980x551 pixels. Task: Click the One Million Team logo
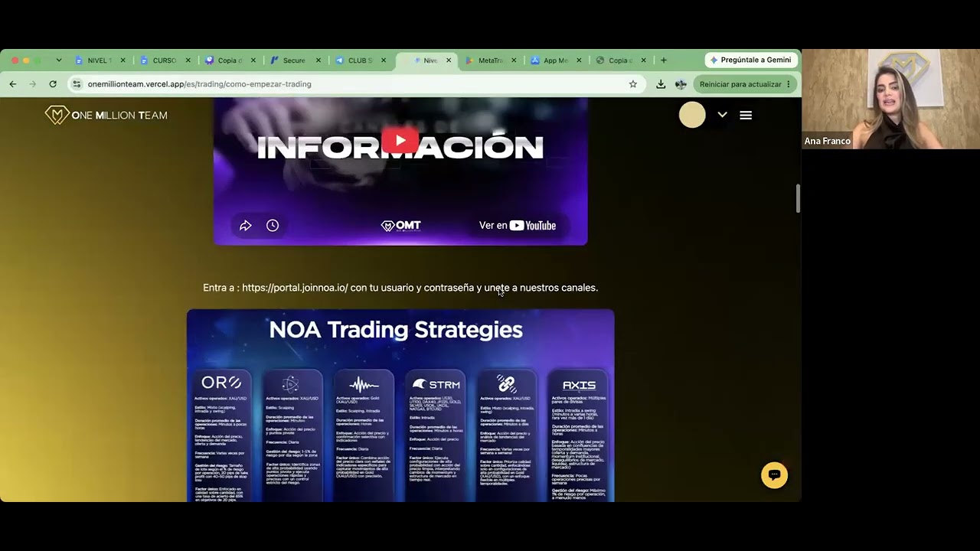point(106,115)
